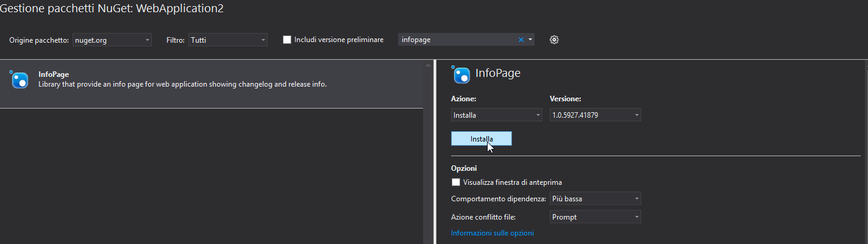Open Versione dropdown 1.0.5927.41879
This screenshot has height=244, width=868.
point(596,115)
